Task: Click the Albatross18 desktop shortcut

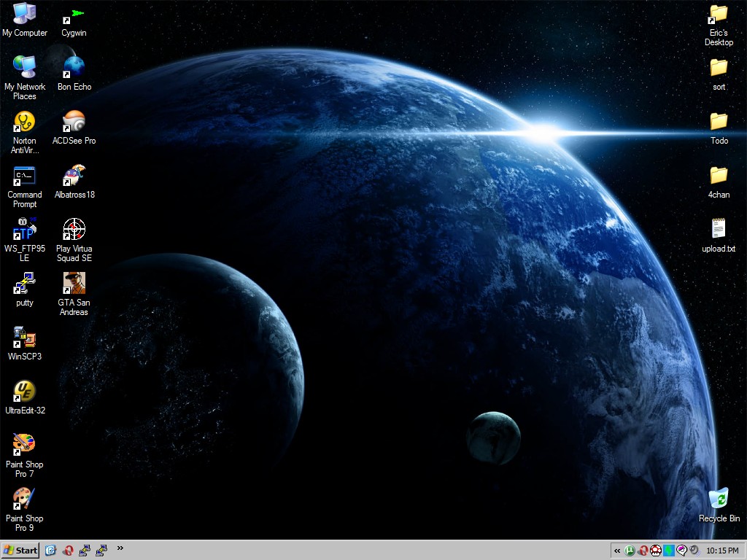Action: click(x=74, y=182)
